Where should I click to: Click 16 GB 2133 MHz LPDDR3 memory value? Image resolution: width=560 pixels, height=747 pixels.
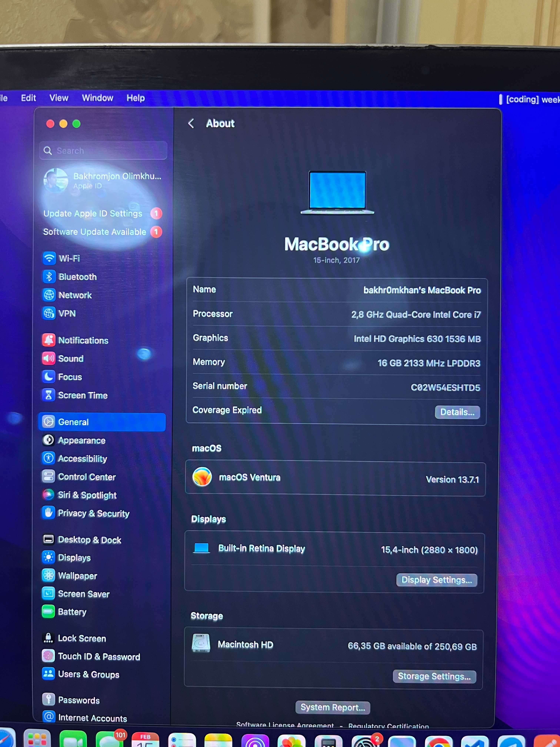click(429, 363)
